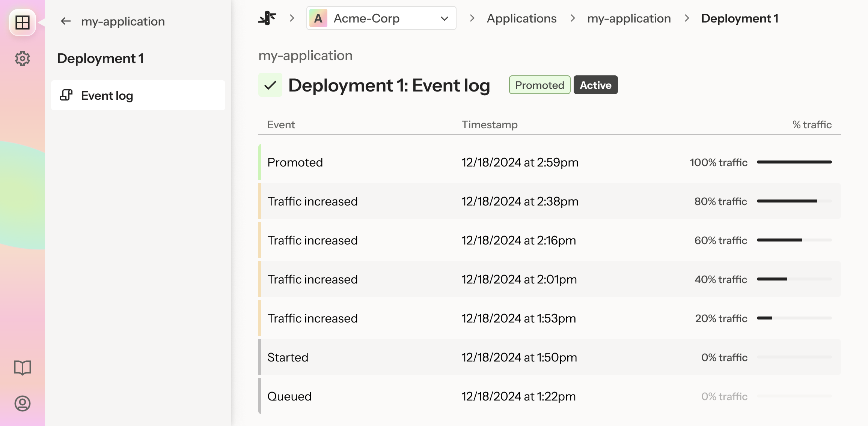Go to my-application breadcrumb link
The width and height of the screenshot is (868, 426).
pos(629,18)
